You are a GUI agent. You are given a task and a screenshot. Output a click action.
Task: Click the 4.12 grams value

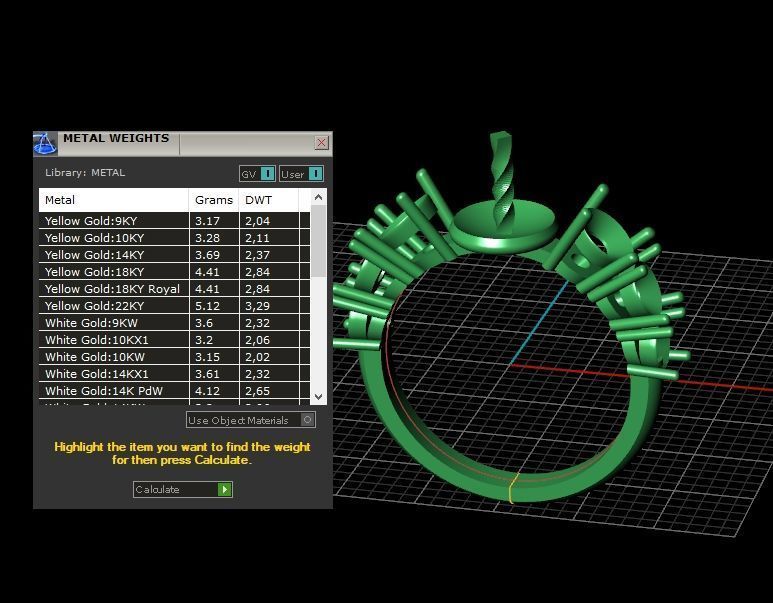(x=207, y=391)
